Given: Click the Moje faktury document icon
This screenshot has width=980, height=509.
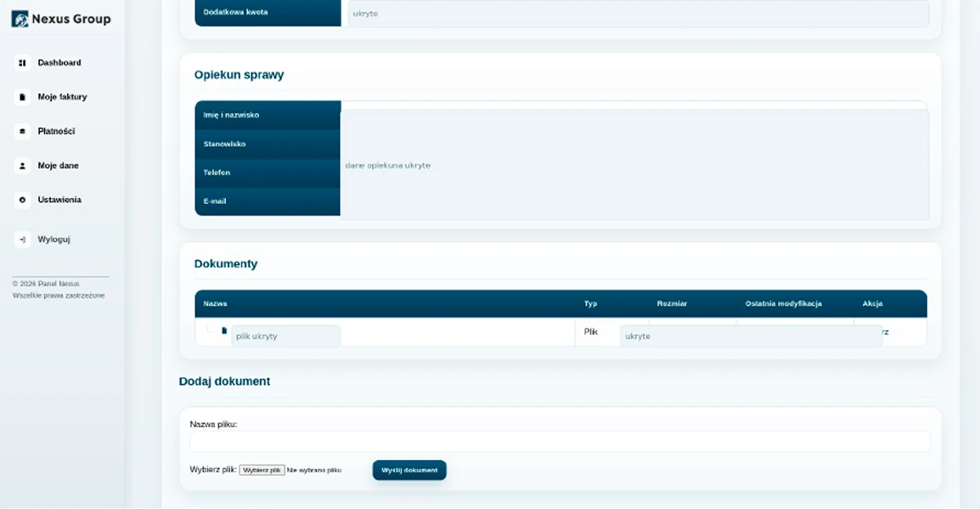Looking at the screenshot, I should point(22,97).
